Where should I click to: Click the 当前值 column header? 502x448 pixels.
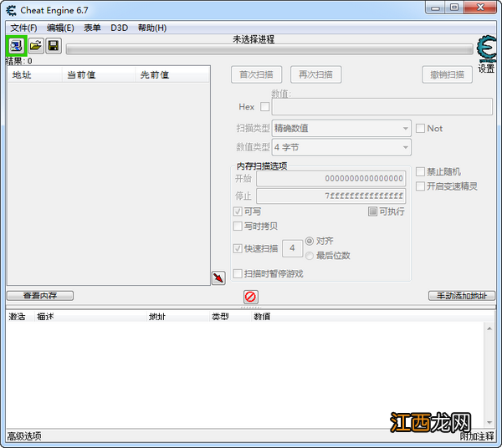98,75
